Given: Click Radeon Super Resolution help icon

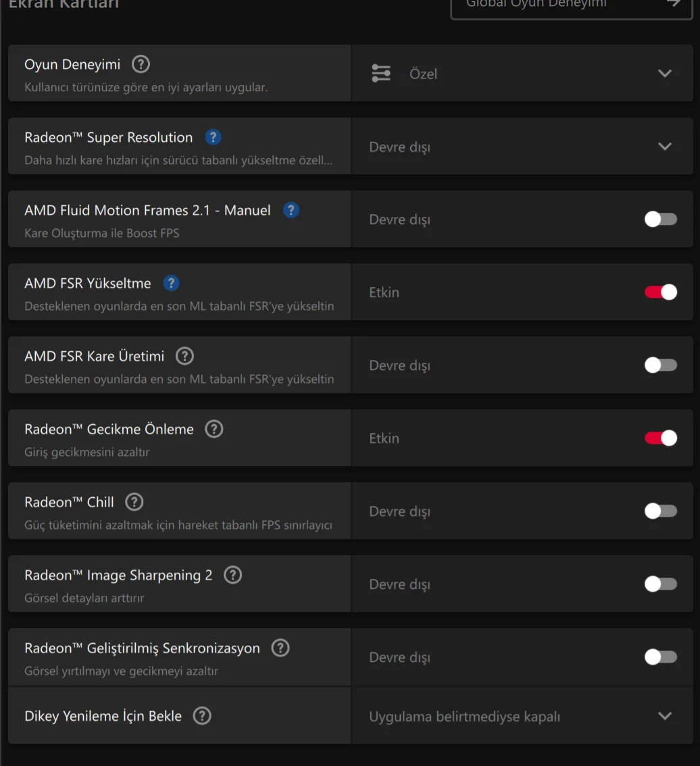Looking at the screenshot, I should tap(213, 136).
